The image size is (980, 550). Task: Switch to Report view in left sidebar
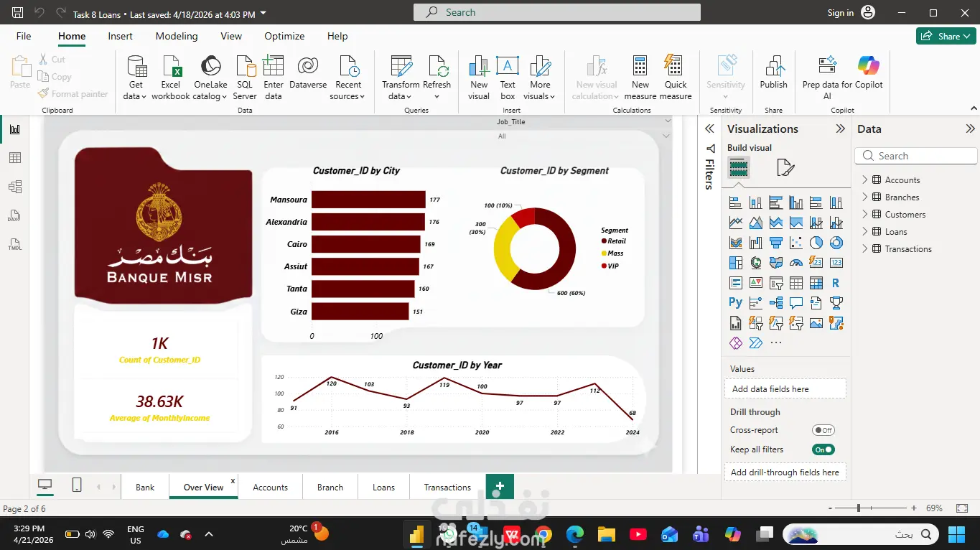(x=15, y=129)
